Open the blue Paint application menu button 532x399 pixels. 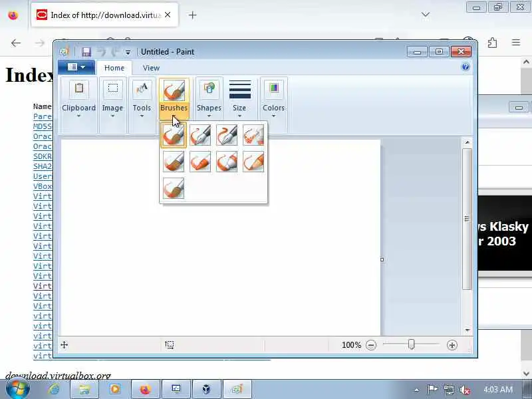point(76,67)
